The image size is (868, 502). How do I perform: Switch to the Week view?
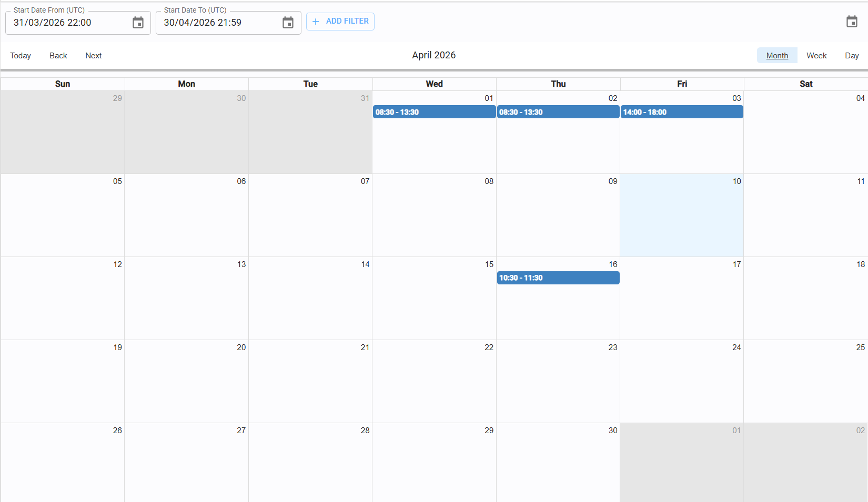[816, 56]
